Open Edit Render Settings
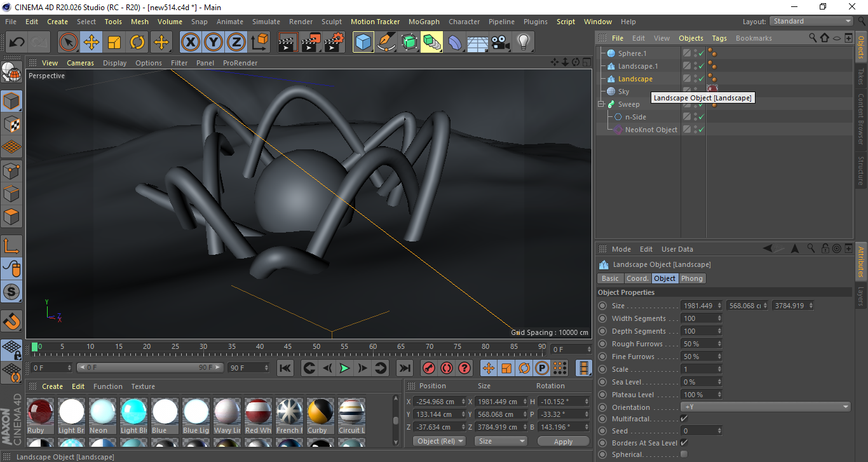 coord(334,43)
